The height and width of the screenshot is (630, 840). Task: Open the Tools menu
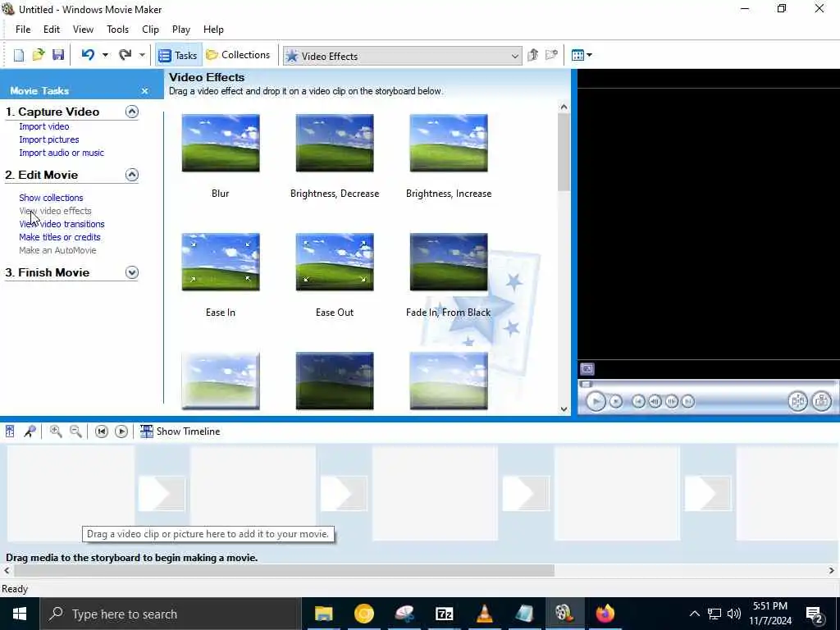pyautogui.click(x=117, y=30)
